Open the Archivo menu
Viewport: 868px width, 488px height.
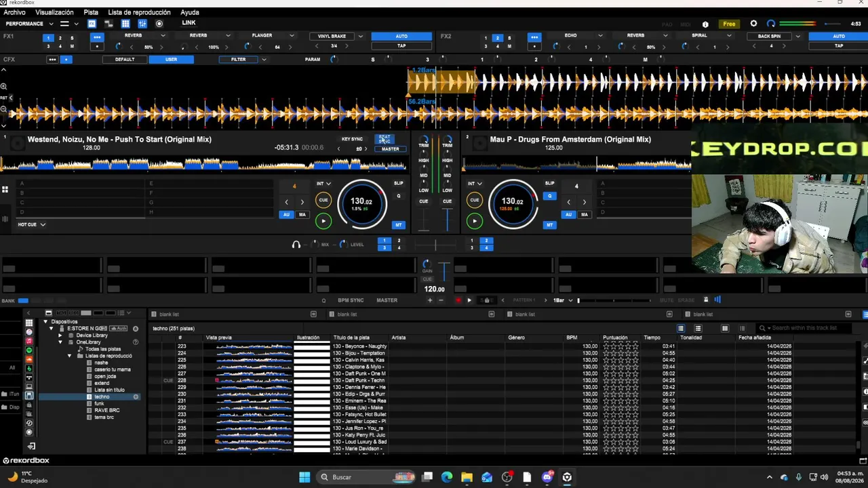coord(14,12)
